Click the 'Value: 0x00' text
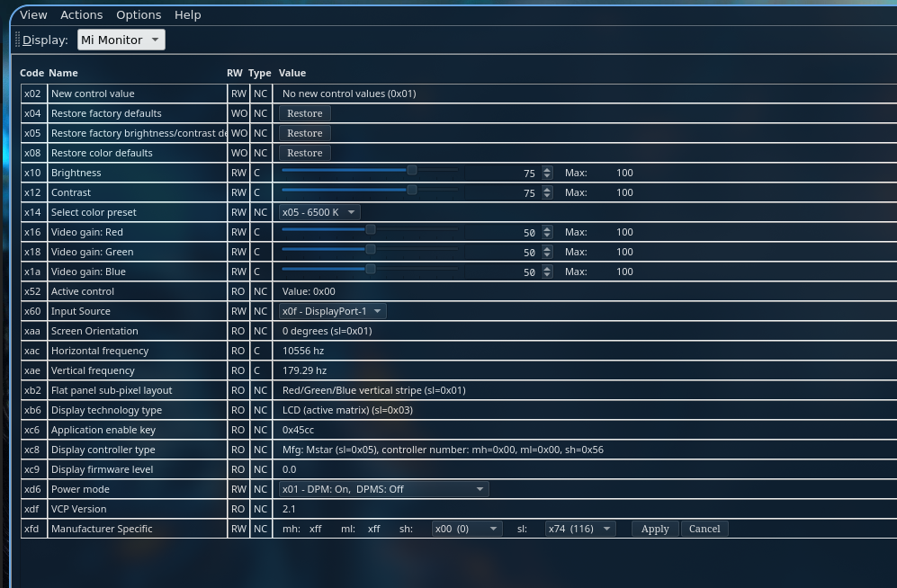The width and height of the screenshot is (897, 588). [309, 291]
